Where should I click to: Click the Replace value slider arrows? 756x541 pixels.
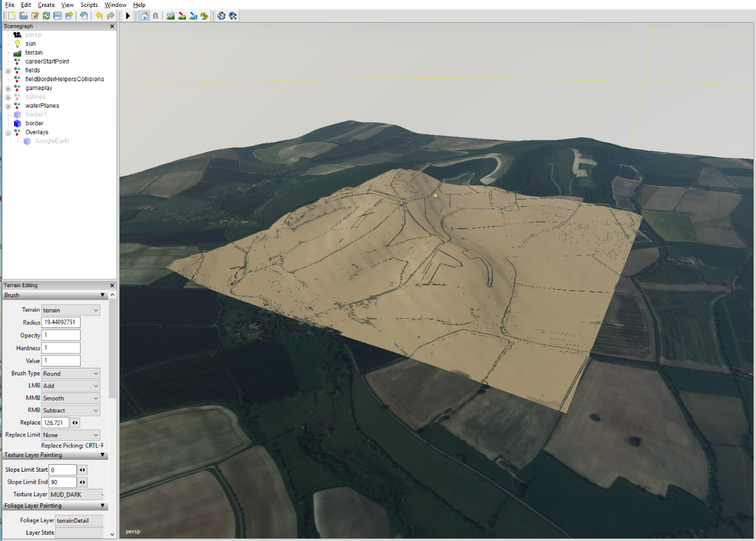coord(75,423)
